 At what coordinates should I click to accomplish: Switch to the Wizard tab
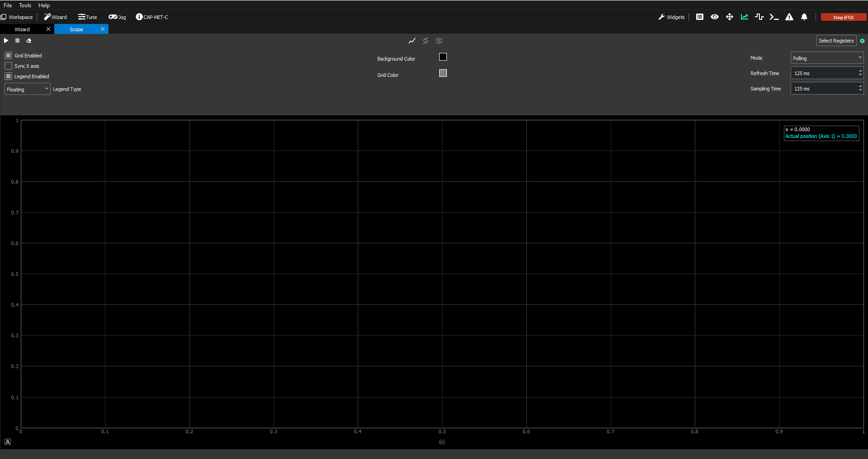coord(22,29)
